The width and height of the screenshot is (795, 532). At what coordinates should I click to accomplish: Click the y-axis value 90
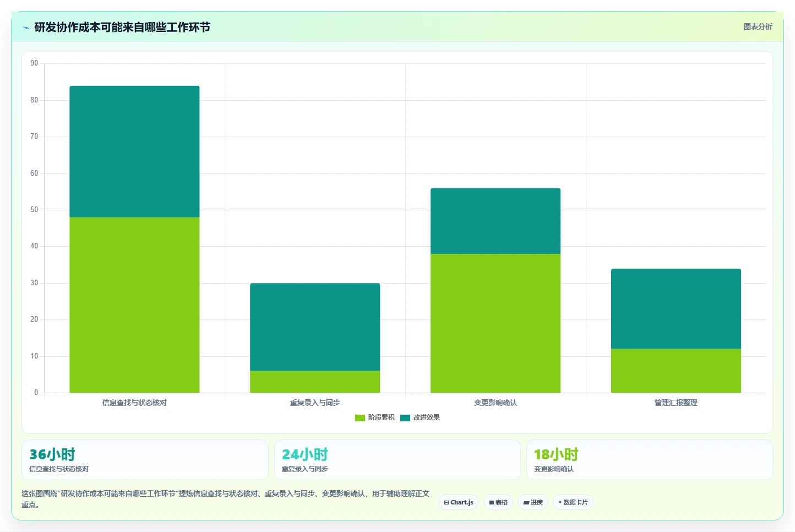click(x=34, y=63)
